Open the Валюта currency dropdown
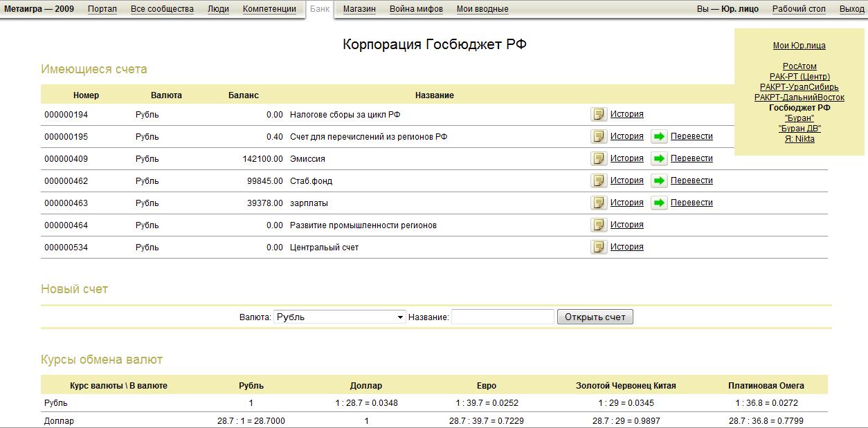This screenshot has width=868, height=428. [340, 317]
